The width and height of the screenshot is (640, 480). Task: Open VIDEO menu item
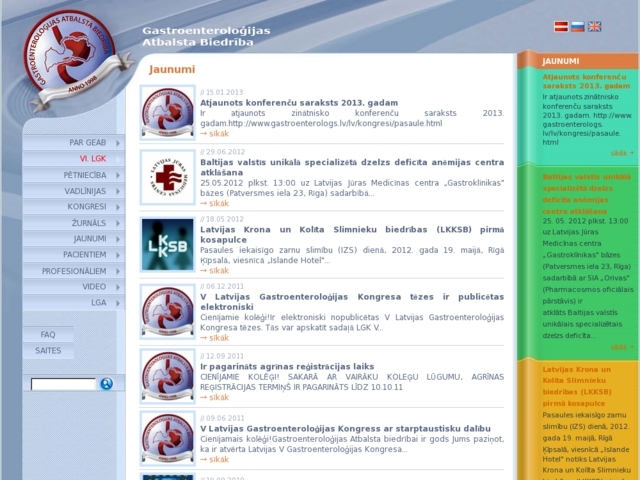[74, 287]
